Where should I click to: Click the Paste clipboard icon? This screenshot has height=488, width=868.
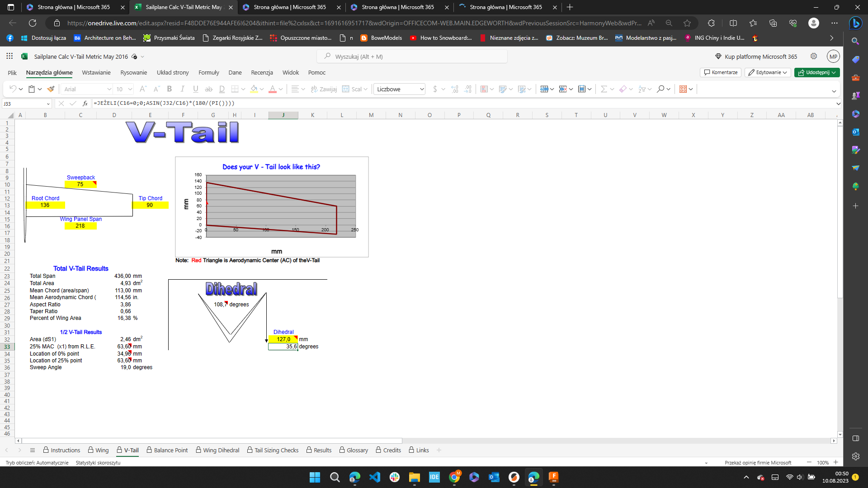click(32, 89)
